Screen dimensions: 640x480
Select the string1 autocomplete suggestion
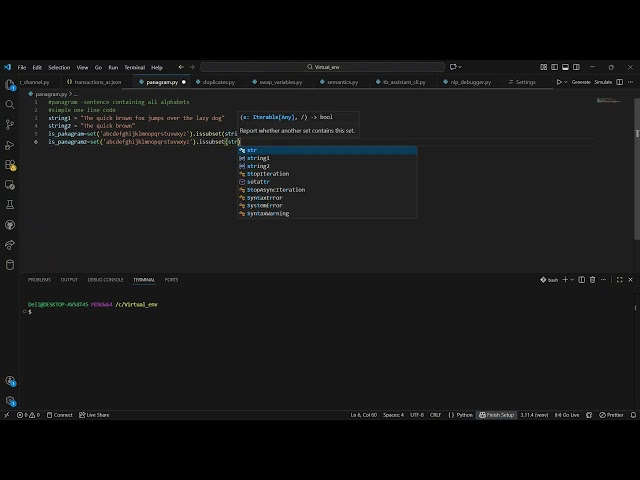click(327, 158)
